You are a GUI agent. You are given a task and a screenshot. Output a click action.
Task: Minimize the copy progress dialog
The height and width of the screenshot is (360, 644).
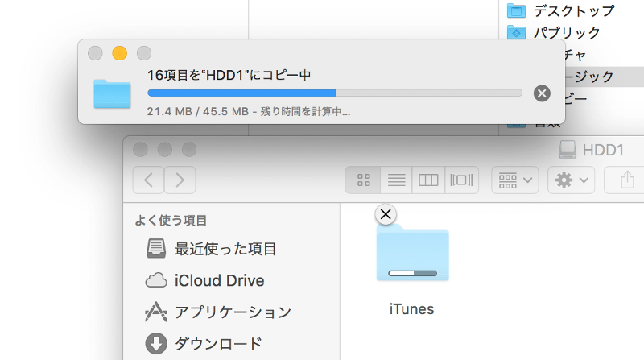pyautogui.click(x=119, y=53)
